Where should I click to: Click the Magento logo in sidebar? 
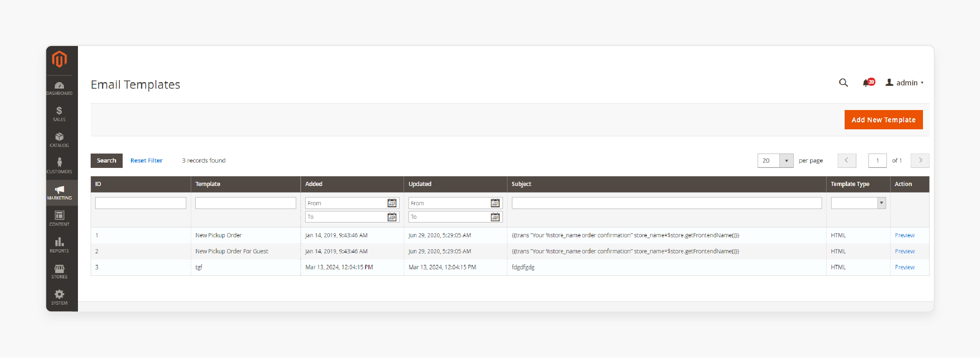coord(59,59)
